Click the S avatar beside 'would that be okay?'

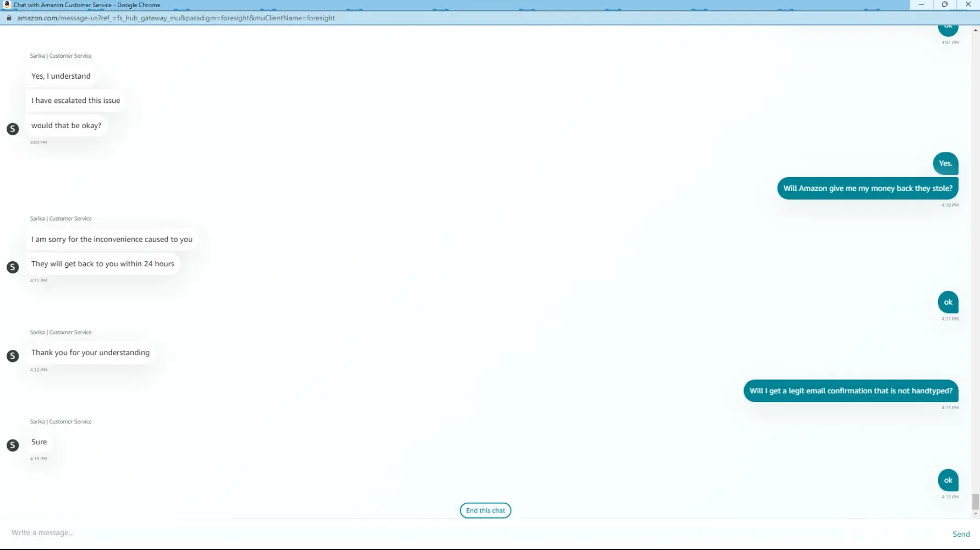[13, 129]
